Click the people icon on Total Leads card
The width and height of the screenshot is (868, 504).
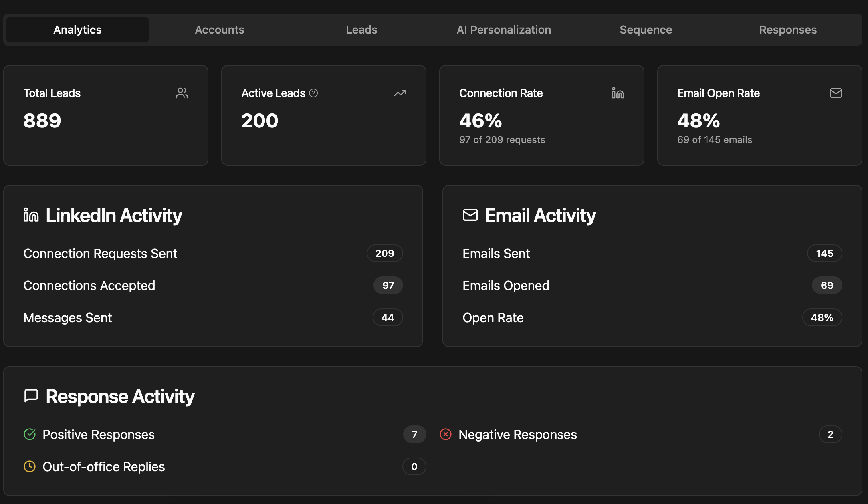[182, 93]
